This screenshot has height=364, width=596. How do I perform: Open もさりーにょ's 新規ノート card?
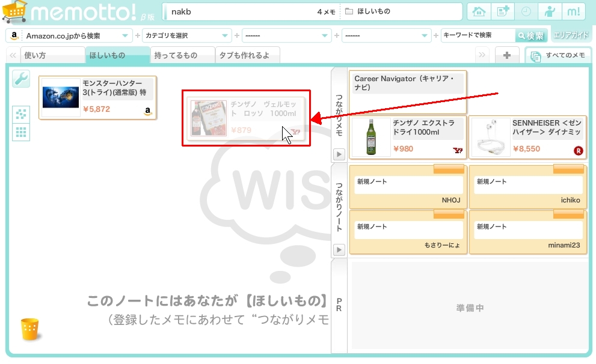(408, 231)
